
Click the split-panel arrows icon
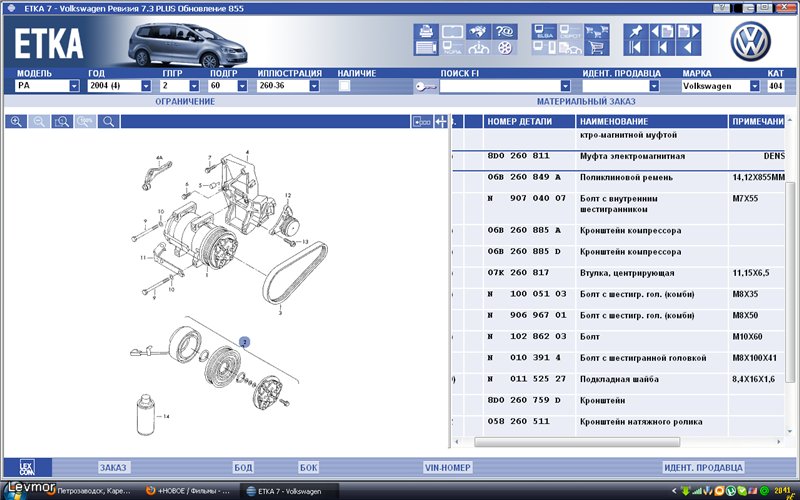441,121
